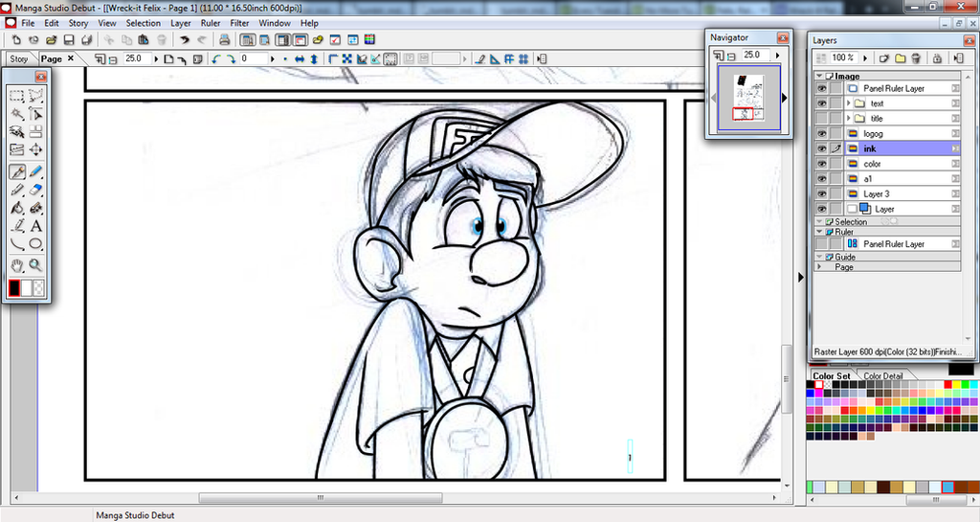
Task: Click the Delete Layer trash icon
Action: pyautogui.click(x=916, y=58)
